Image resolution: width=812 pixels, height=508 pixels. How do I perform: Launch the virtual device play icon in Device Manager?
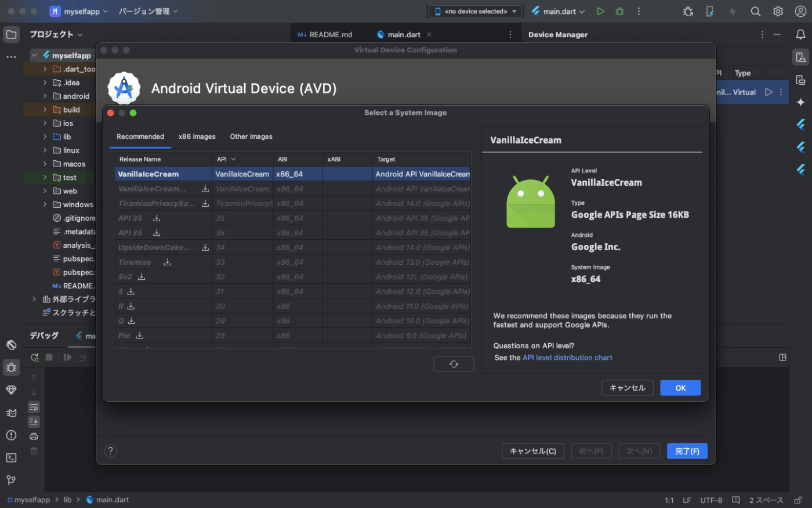768,92
